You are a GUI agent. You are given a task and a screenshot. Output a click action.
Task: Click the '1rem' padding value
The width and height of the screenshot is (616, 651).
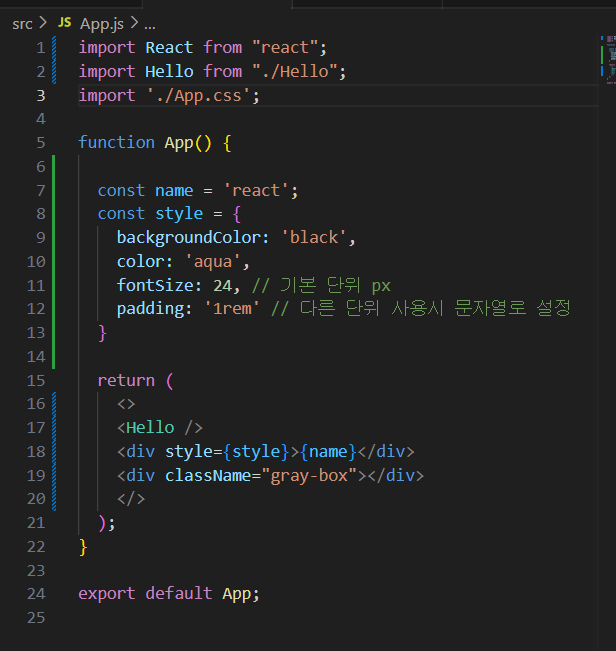232,309
